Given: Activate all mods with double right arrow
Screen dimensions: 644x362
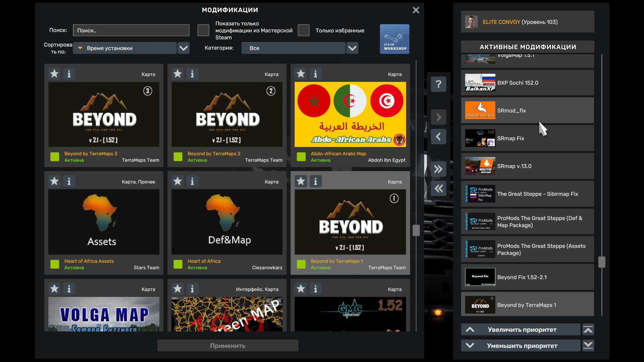Looking at the screenshot, I should coord(438,169).
